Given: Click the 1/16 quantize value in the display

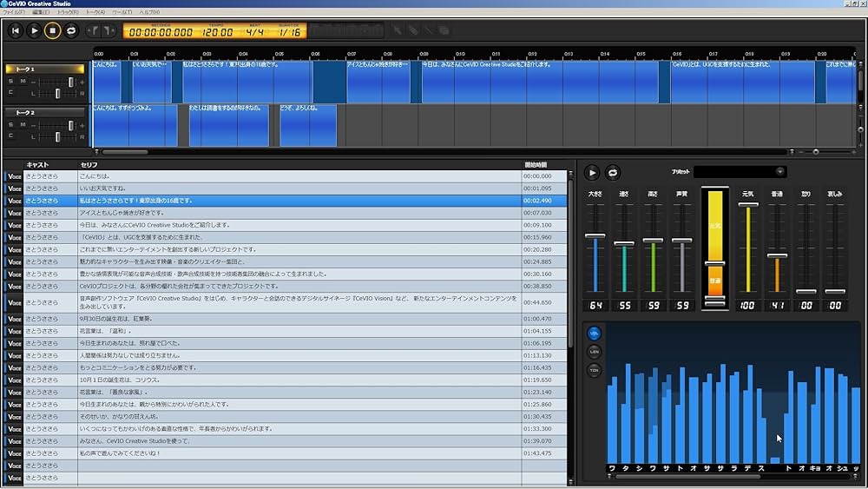Looking at the screenshot, I should pos(288,31).
